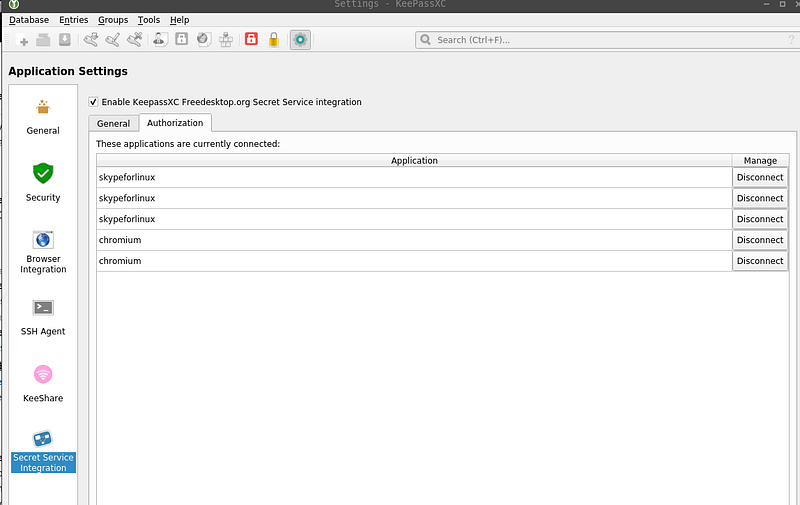Open the Database menu
Image resolution: width=800 pixels, height=505 pixels.
tap(29, 20)
